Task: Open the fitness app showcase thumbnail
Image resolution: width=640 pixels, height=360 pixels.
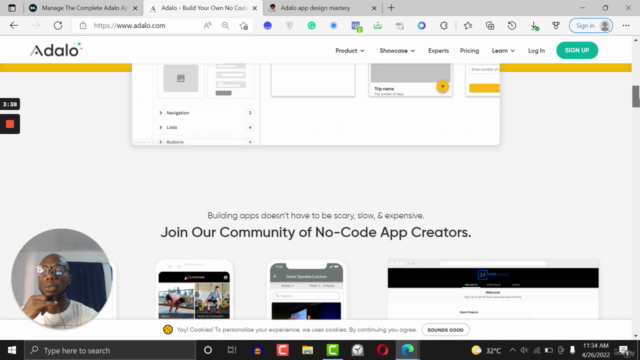Action: (194, 289)
